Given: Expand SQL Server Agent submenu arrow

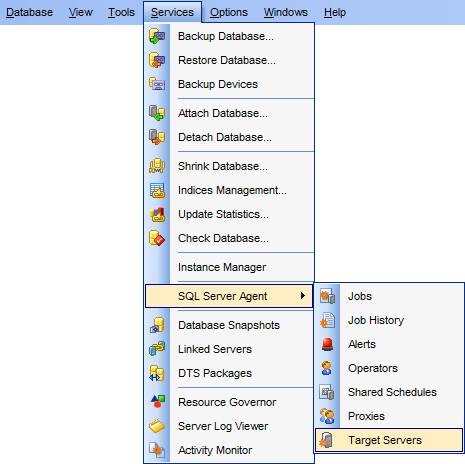Looking at the screenshot, I should click(303, 296).
